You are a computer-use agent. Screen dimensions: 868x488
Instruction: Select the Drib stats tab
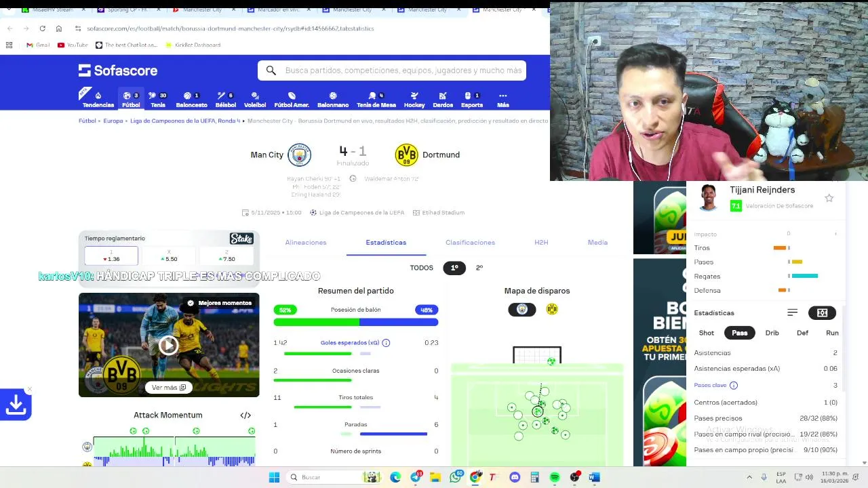772,333
